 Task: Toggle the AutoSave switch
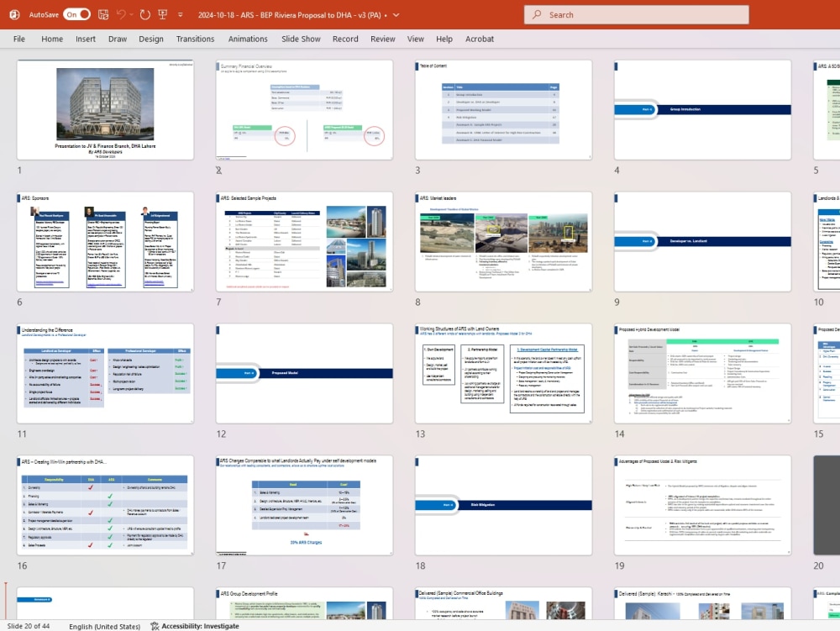[x=77, y=14]
